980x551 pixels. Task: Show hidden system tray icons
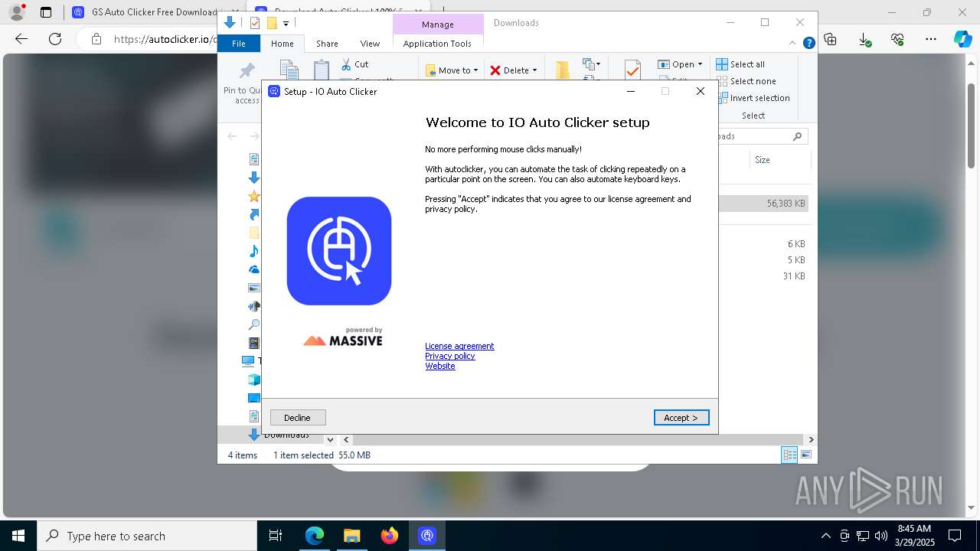click(825, 536)
